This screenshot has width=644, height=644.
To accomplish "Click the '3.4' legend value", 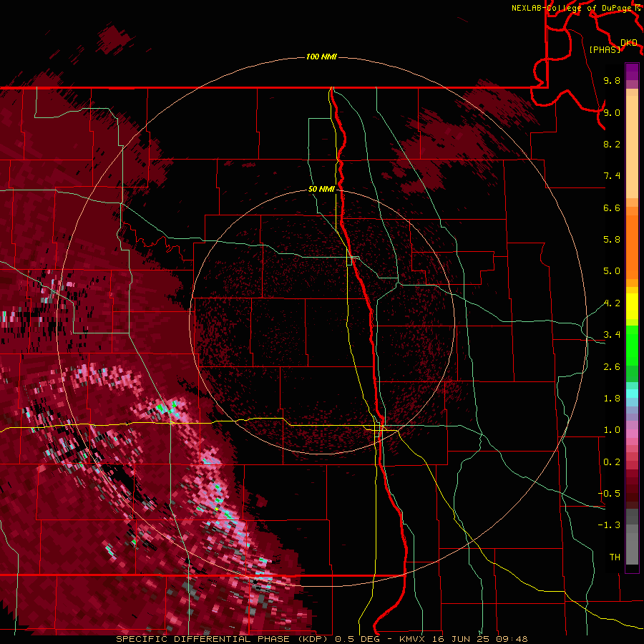I will pos(612,335).
